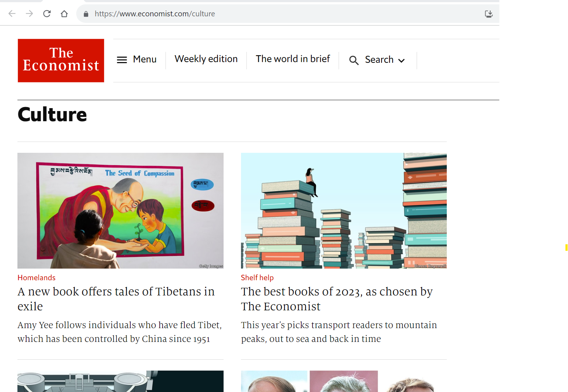Click the magnifying glass search icon
The image size is (568, 392).
click(x=354, y=60)
